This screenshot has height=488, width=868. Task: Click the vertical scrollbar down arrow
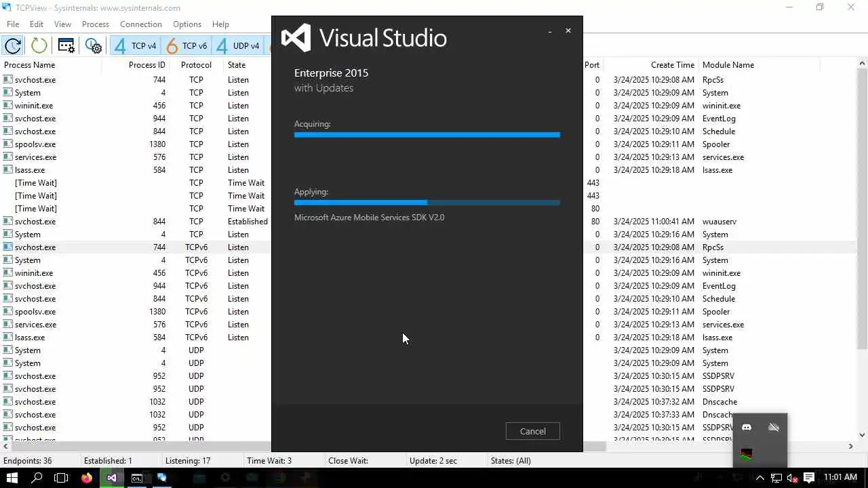pos(862,435)
